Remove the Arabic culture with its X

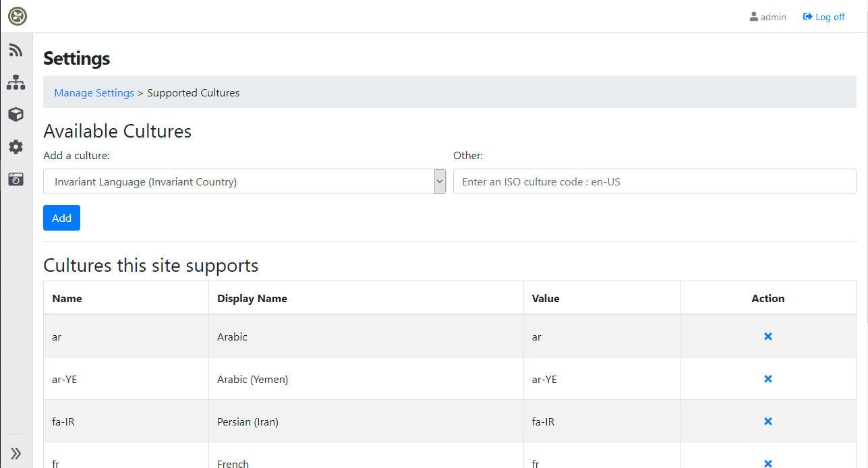pyautogui.click(x=768, y=337)
